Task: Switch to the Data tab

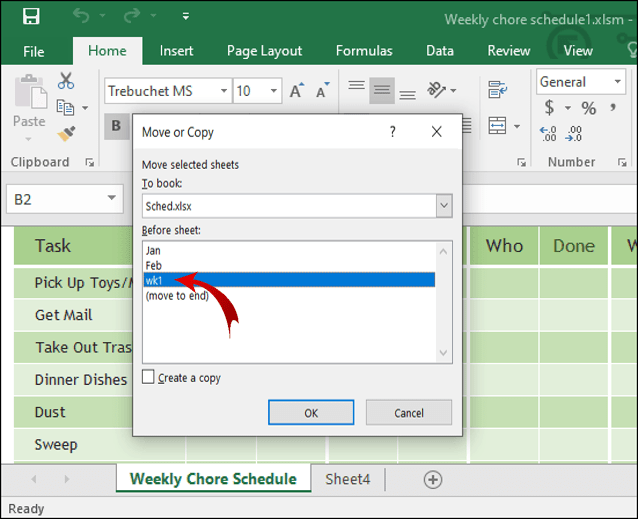Action: (x=440, y=51)
